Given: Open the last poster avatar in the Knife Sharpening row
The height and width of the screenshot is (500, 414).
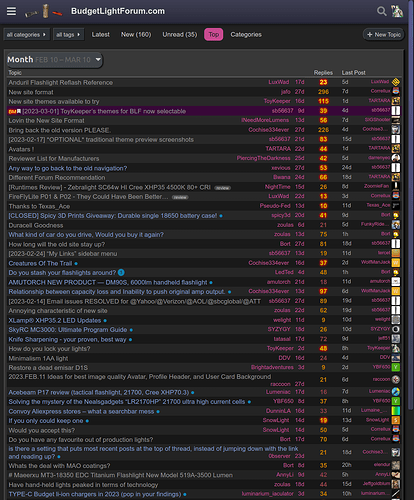Looking at the screenshot, I should coord(396,339).
